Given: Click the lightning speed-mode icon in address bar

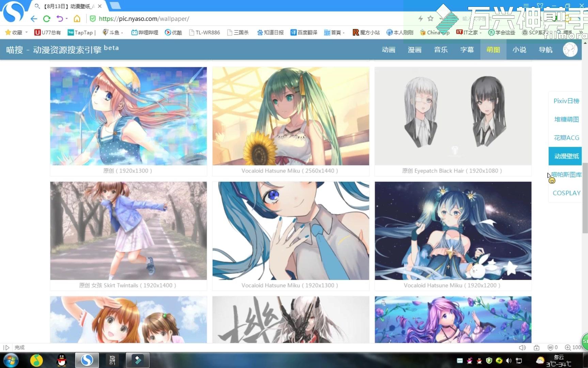Looking at the screenshot, I should tap(420, 18).
